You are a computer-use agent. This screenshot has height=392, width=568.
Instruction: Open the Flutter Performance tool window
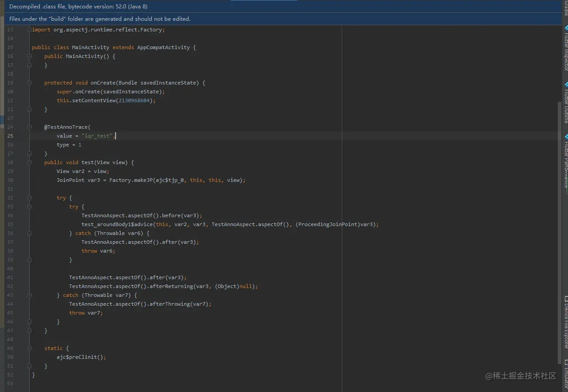pos(565,161)
